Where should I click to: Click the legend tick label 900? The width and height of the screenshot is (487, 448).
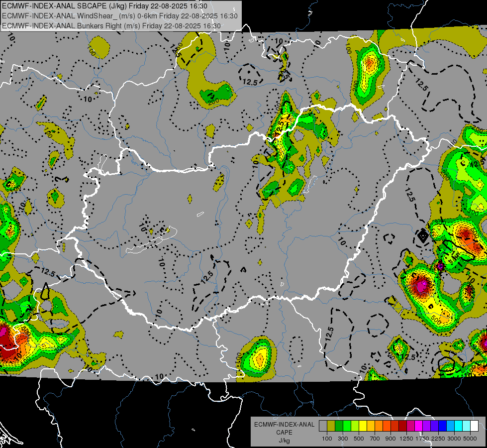click(390, 439)
